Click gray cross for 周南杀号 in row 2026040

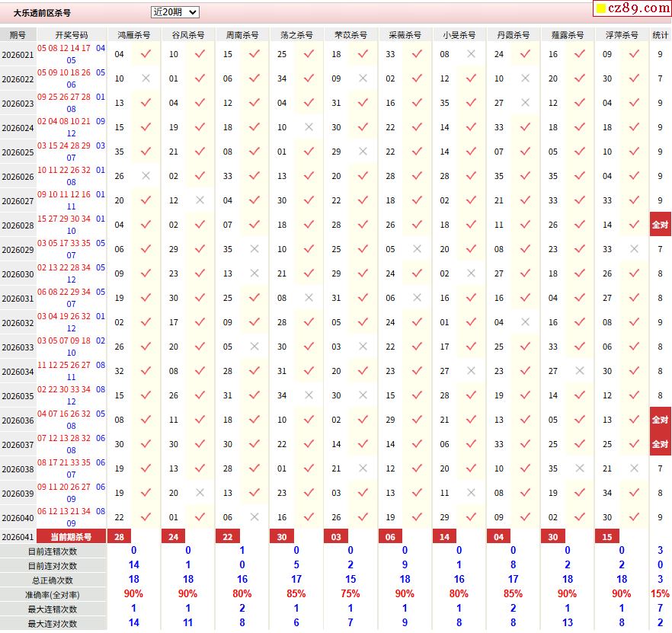tap(254, 517)
